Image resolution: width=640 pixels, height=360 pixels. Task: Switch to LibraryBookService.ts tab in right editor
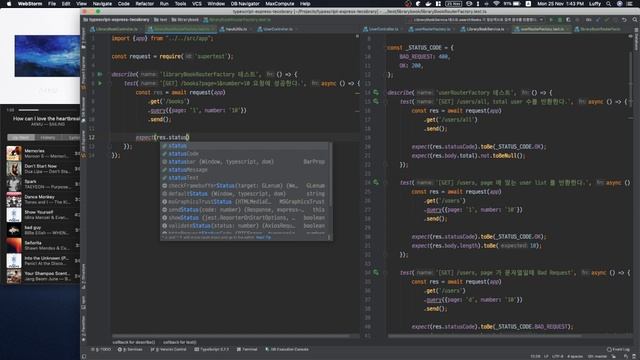click(483, 29)
